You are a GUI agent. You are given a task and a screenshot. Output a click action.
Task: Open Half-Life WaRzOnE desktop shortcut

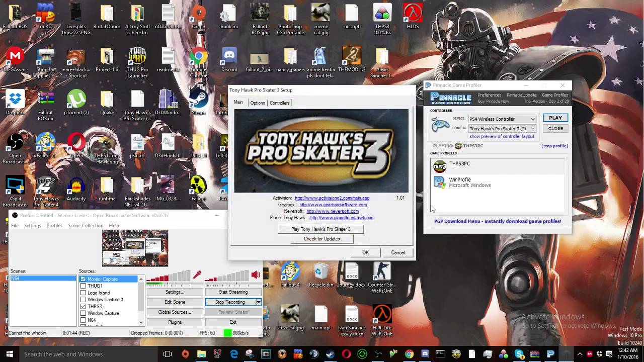pos(382,319)
